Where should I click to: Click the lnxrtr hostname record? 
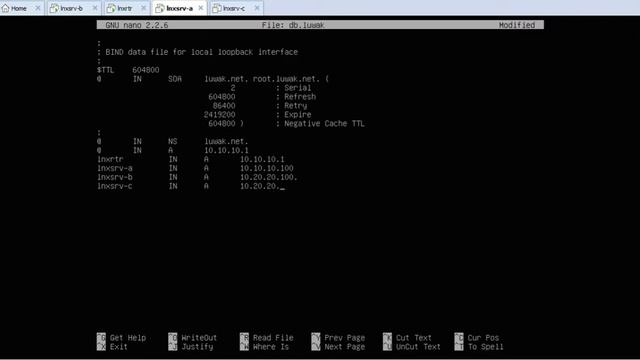(110, 160)
